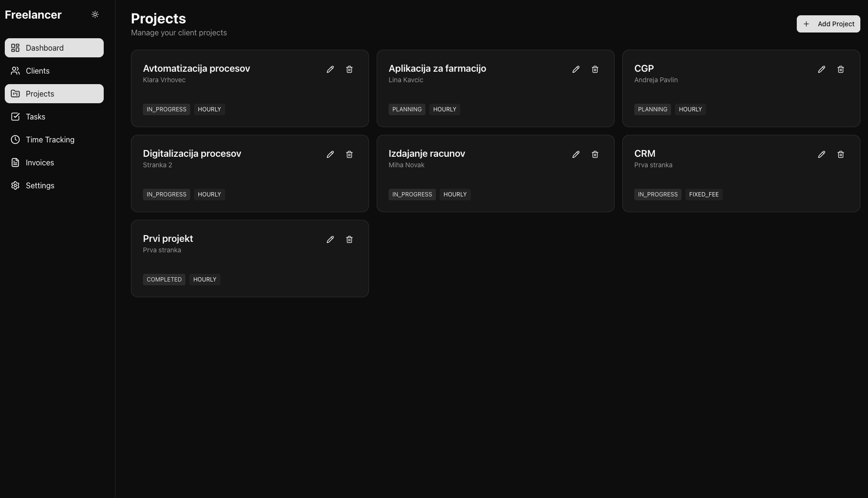Delete the Aplikacija za farmacijo project
Viewport: 868px width, 498px height.
[595, 69]
